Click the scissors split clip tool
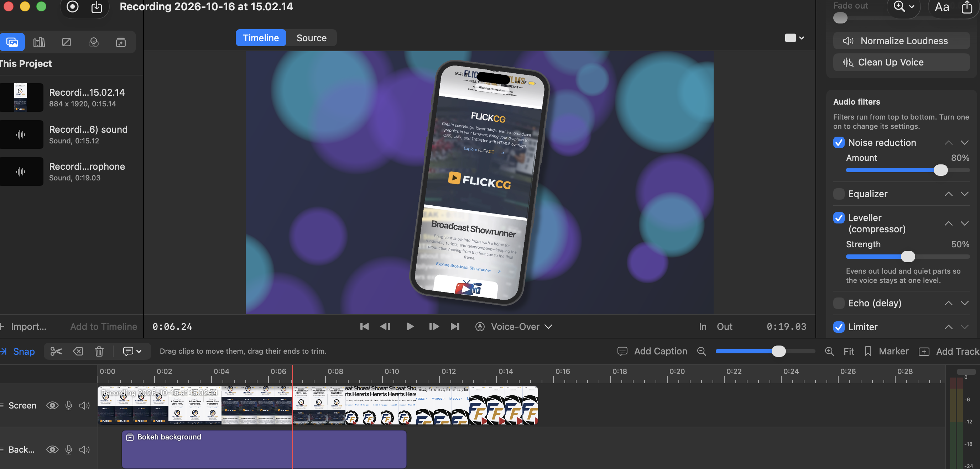The height and width of the screenshot is (469, 980). (56, 351)
